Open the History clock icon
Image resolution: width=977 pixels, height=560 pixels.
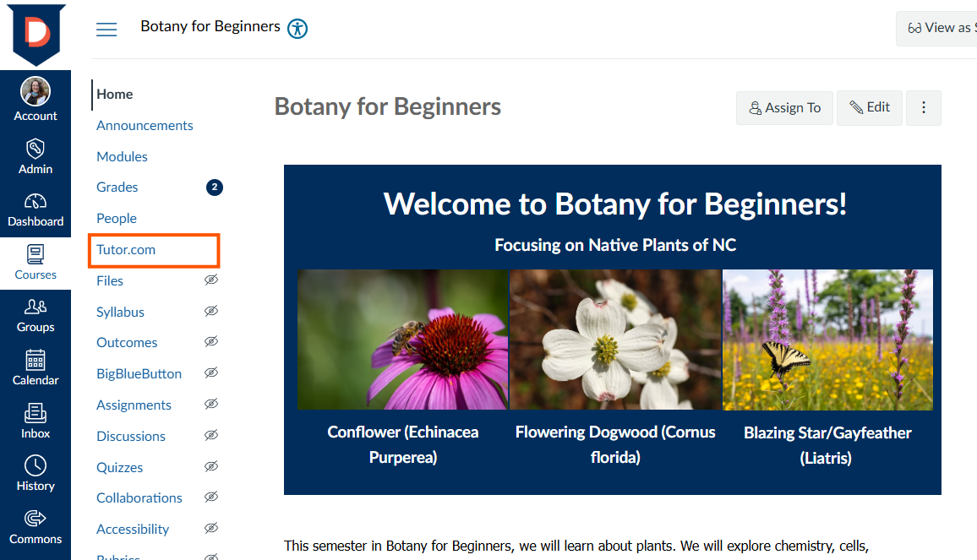pyautogui.click(x=35, y=465)
